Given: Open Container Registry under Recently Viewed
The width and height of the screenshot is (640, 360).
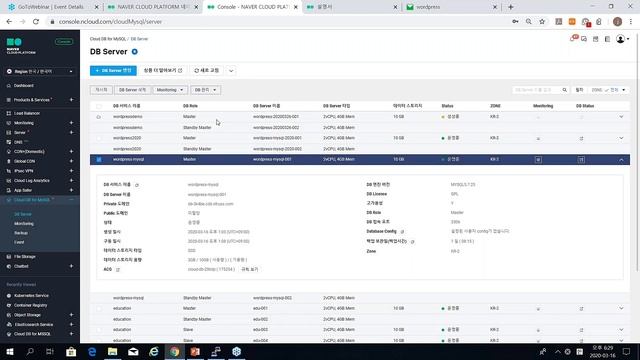Looking at the screenshot, I should pos(31,305).
